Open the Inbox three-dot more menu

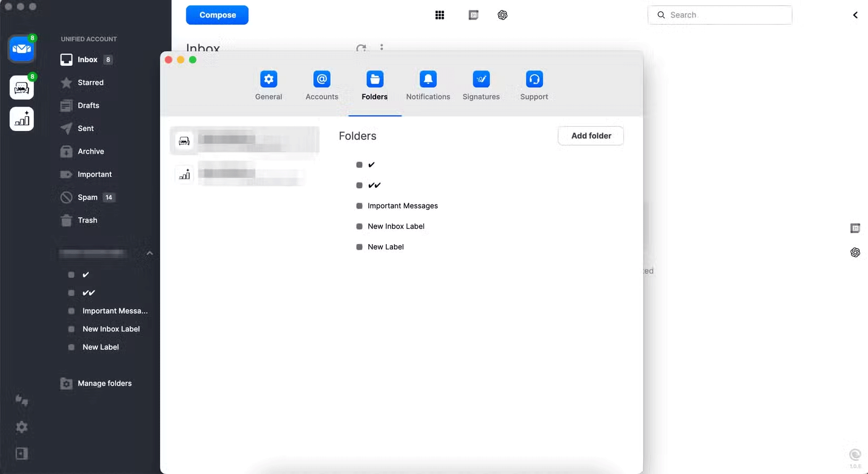(x=381, y=47)
